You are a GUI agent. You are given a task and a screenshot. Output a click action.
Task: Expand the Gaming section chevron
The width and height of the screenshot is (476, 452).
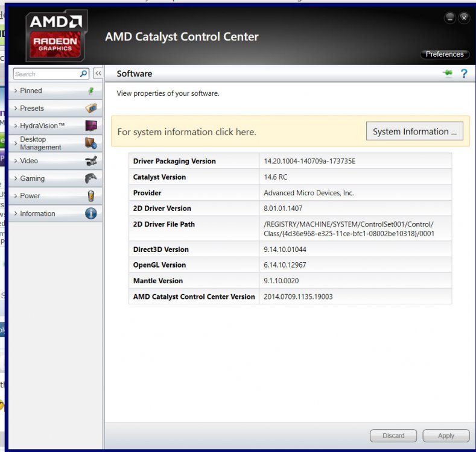click(16, 178)
